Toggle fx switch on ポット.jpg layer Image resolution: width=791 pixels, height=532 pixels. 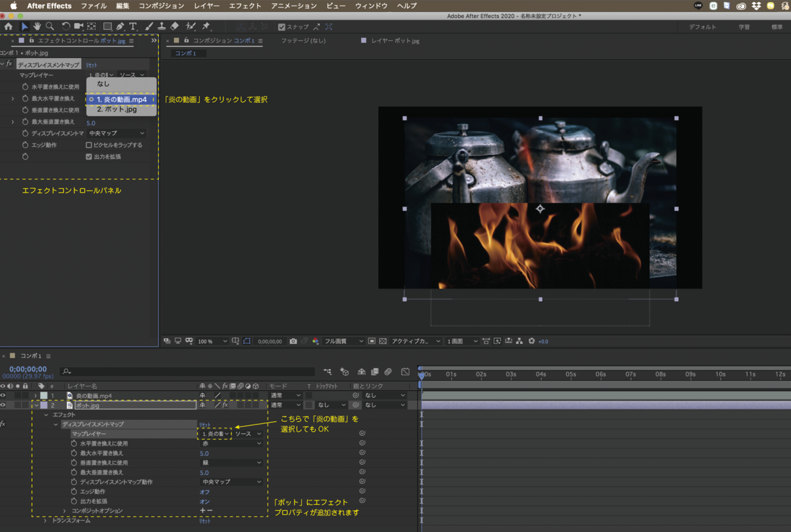click(x=225, y=405)
